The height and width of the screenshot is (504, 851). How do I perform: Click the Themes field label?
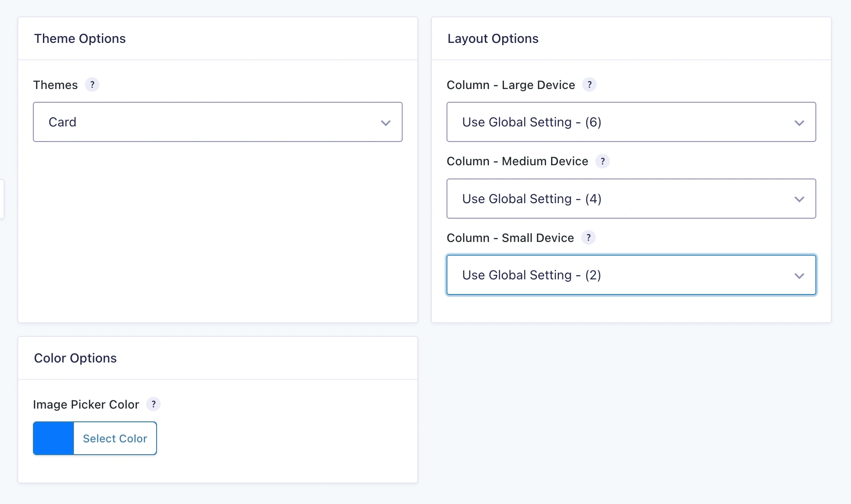(56, 85)
